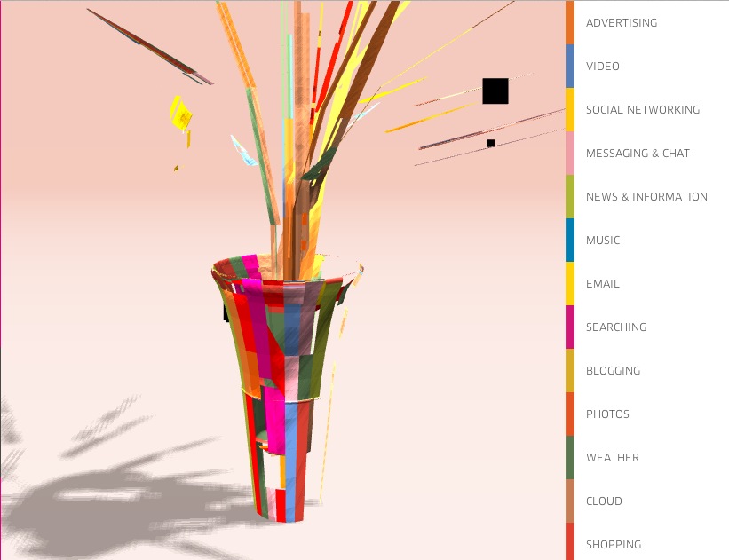Click the floating yellow fragment left of stems
The height and width of the screenshot is (560, 729).
(181, 114)
